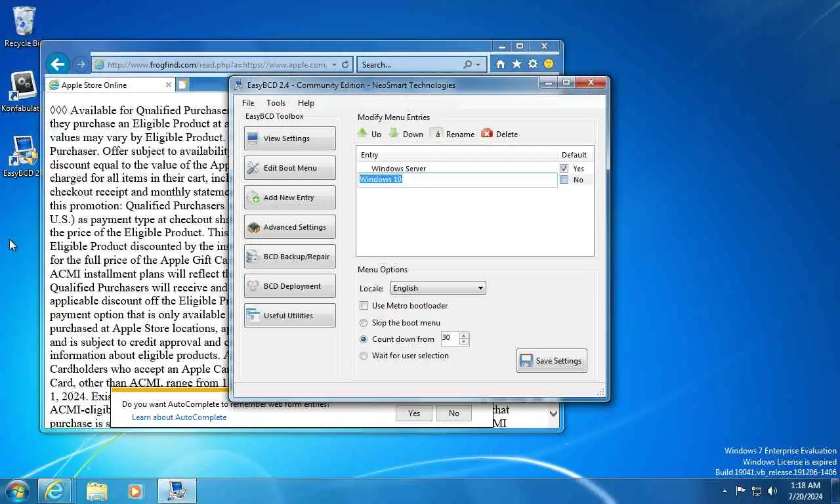Move entry Up with green arrow

click(369, 133)
